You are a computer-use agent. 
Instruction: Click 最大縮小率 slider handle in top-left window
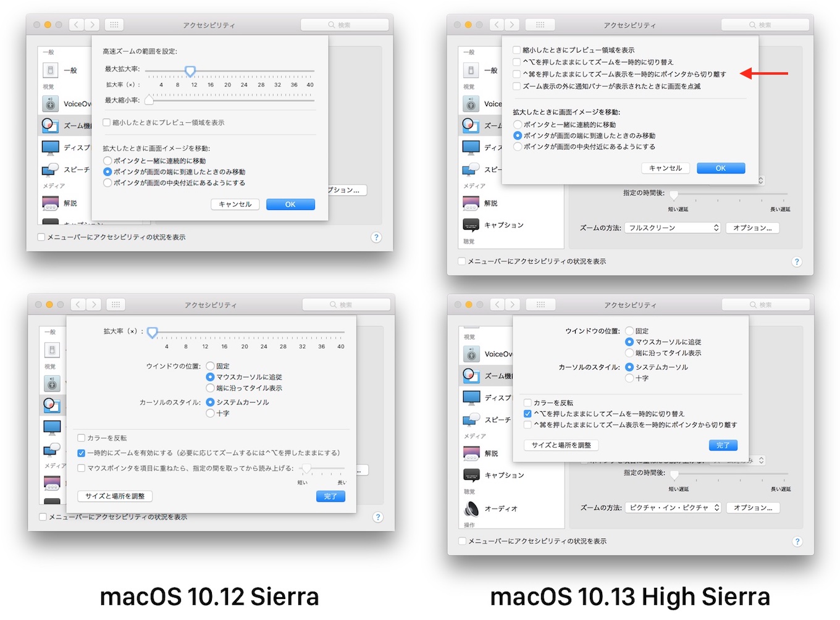(149, 100)
